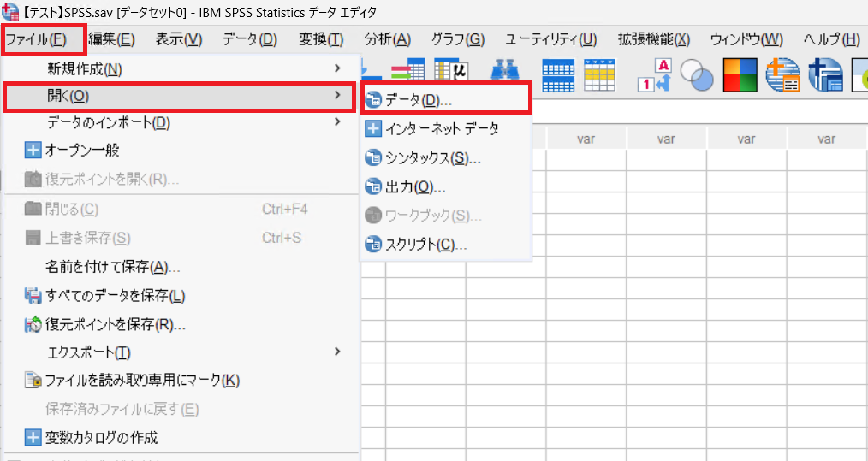Open the ユーティリティ(U) menu
Screen dimensions: 868x461
(550, 40)
